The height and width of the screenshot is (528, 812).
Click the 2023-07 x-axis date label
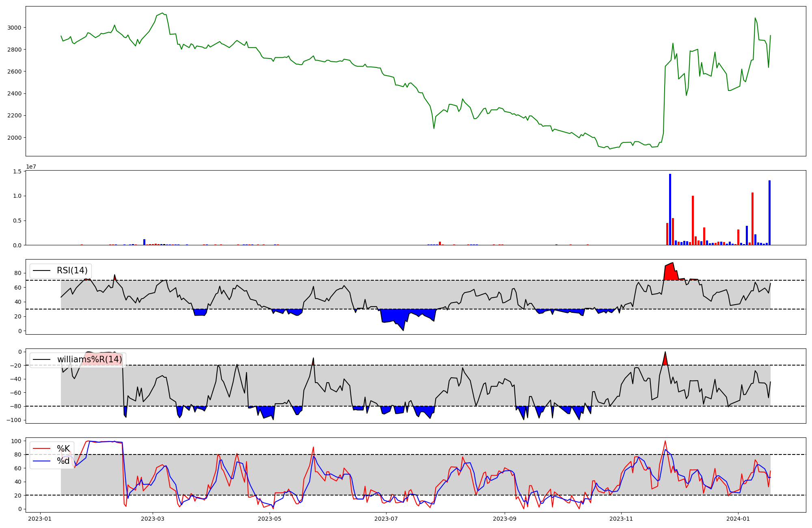click(x=386, y=519)
